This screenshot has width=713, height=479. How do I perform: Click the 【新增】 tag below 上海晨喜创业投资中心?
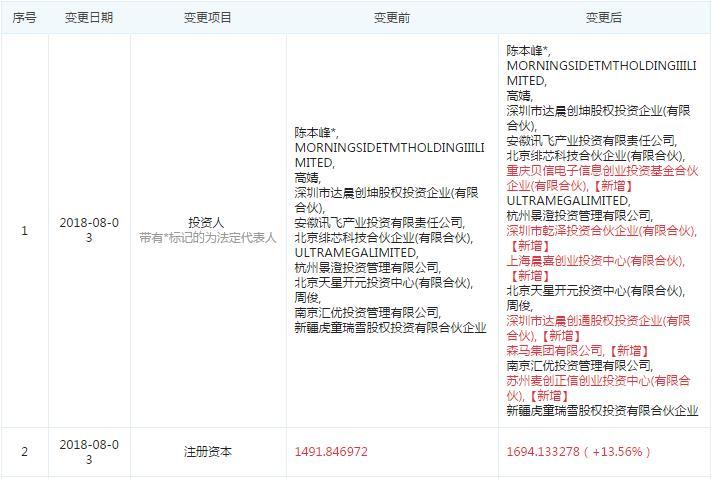530,275
